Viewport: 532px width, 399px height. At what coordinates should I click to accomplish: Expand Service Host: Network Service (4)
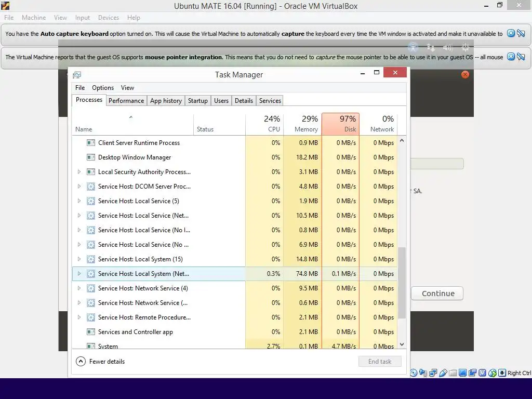tap(79, 288)
